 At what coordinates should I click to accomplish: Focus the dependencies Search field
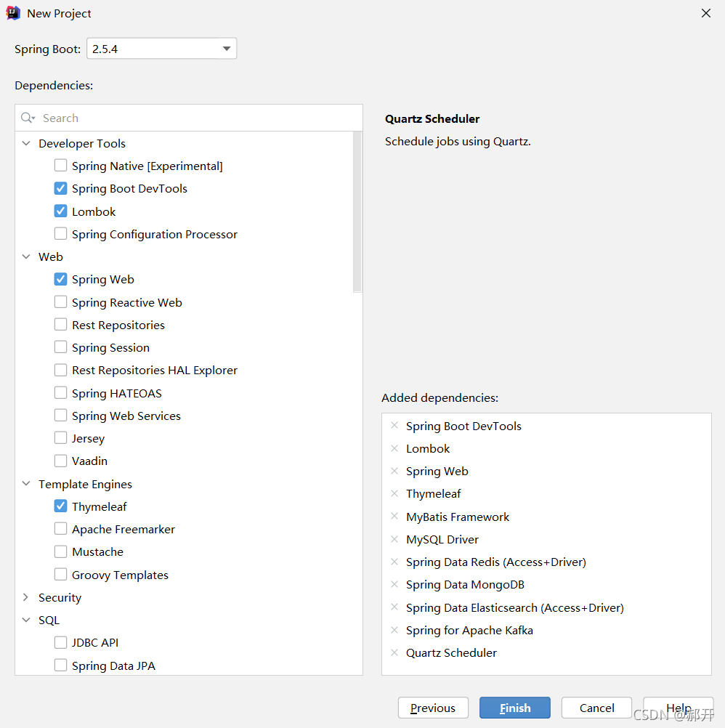click(188, 118)
